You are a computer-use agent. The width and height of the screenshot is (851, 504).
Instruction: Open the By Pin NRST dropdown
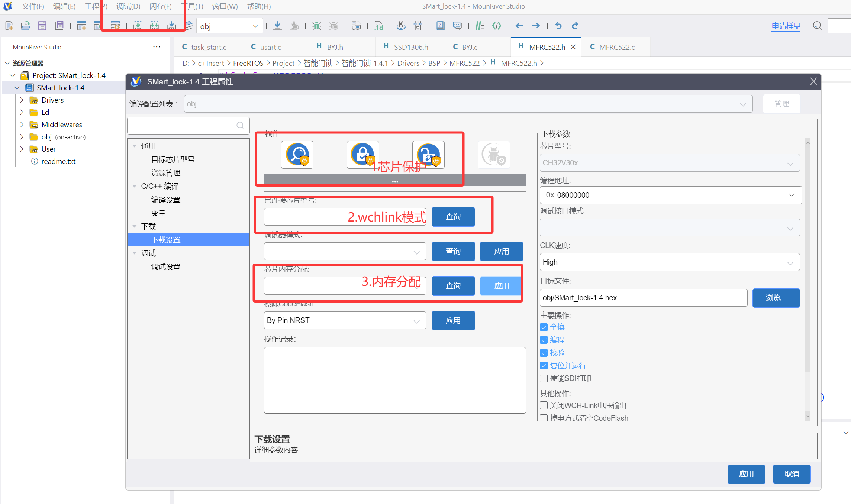(x=345, y=320)
